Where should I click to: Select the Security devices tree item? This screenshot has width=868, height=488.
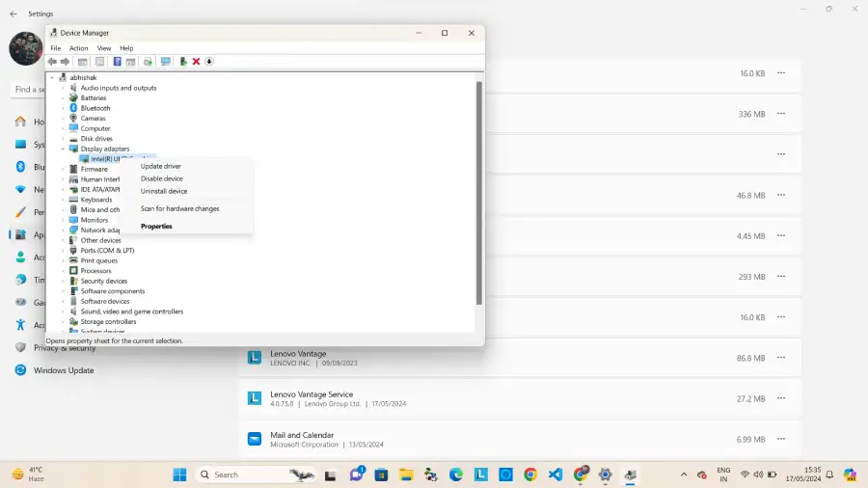104,281
